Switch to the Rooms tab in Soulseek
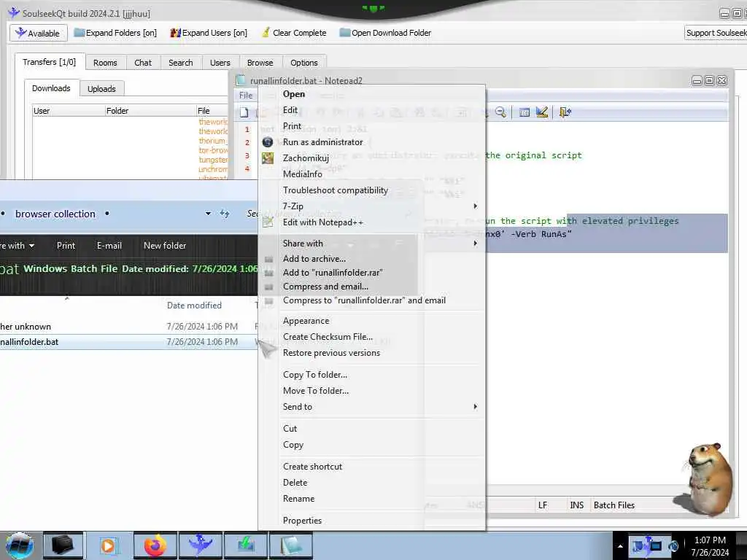Screen dimensions: 747x560 click(x=105, y=63)
